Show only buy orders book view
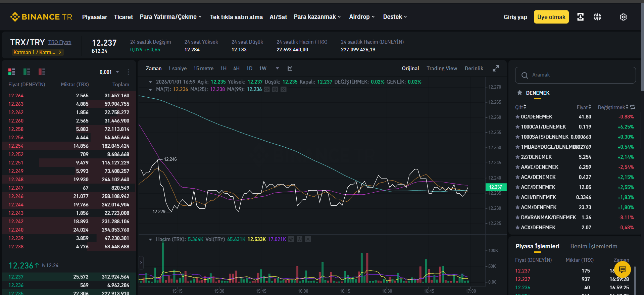 tap(27, 72)
